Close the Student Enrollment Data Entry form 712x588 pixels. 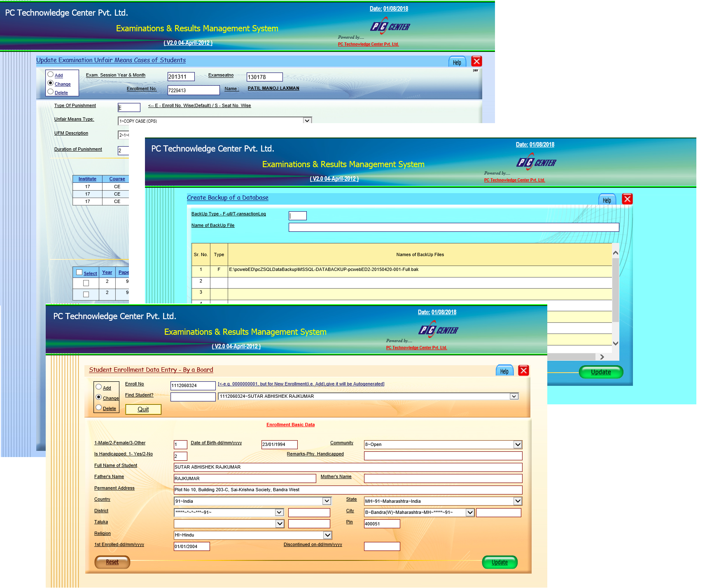523,371
